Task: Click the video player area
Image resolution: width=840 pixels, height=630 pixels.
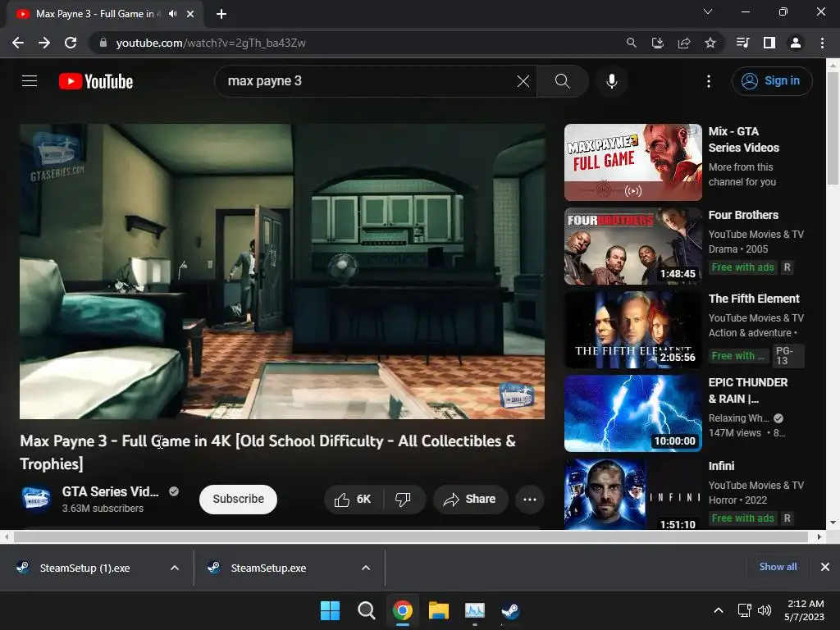Action: [282, 271]
